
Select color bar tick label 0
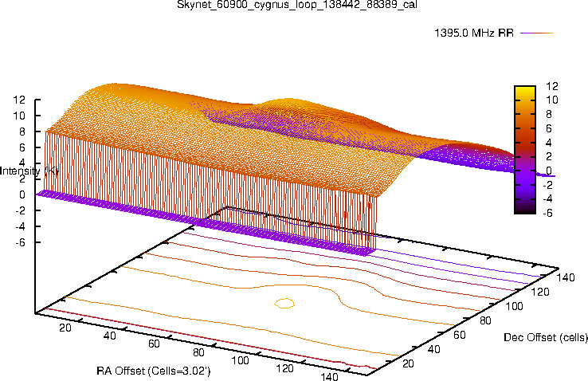coord(549,171)
